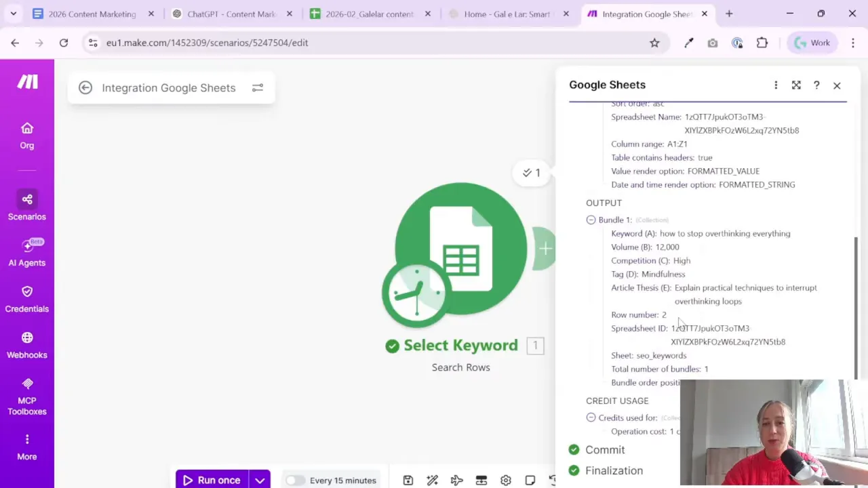Screen dimensions: 868x488
Task: Open the browser extensions puzzle icon
Action: pos(762,43)
